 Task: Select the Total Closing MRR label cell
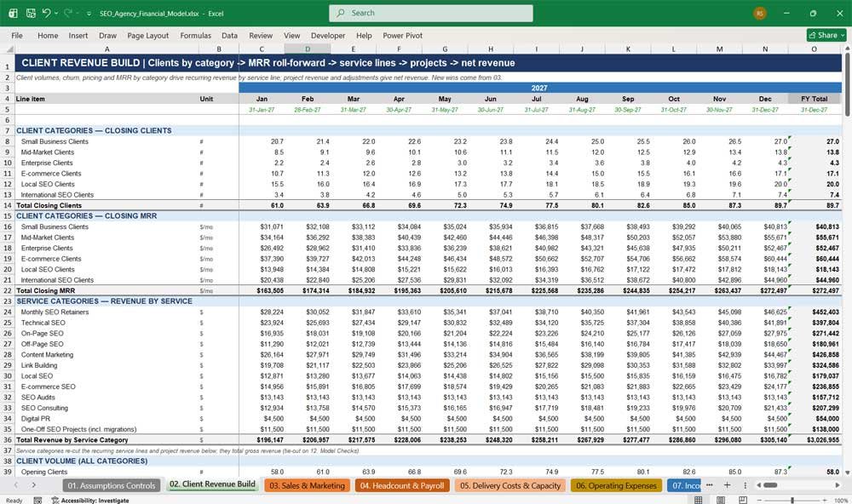[x=106, y=290]
